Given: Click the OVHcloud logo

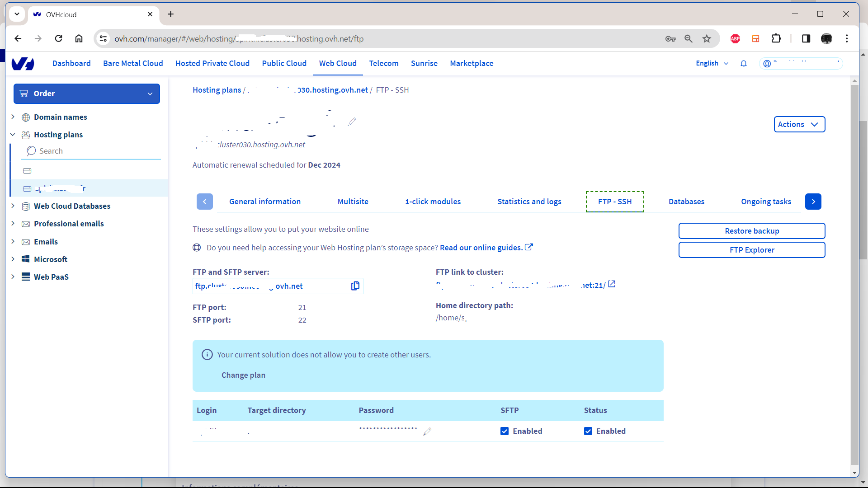Looking at the screenshot, I should click(x=23, y=64).
